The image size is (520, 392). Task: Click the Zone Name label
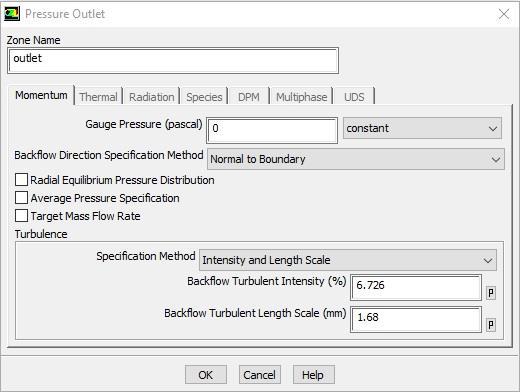pyautogui.click(x=33, y=40)
